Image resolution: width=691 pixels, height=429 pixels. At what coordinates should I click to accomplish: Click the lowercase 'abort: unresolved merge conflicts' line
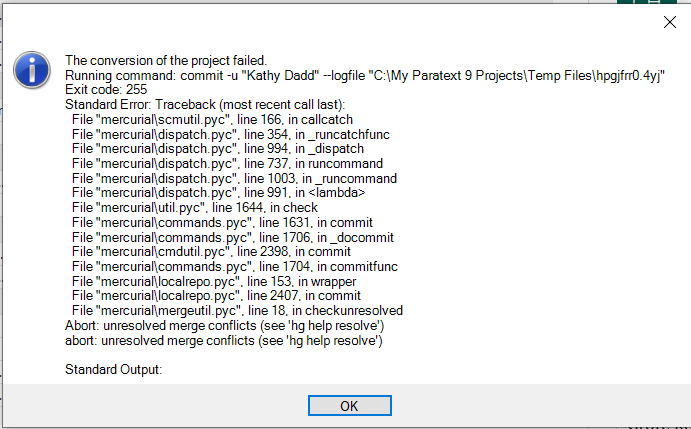click(223, 340)
